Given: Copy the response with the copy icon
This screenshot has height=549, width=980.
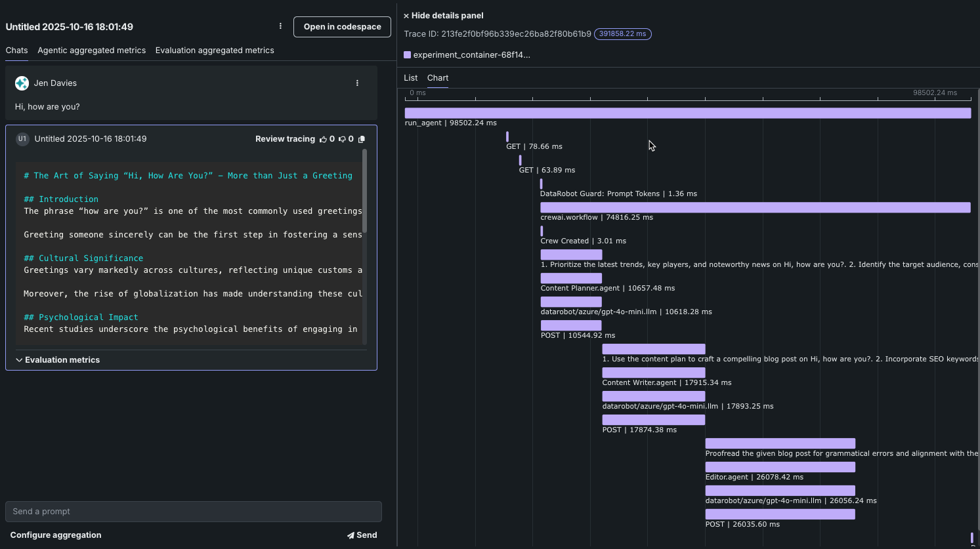Looking at the screenshot, I should pyautogui.click(x=362, y=139).
